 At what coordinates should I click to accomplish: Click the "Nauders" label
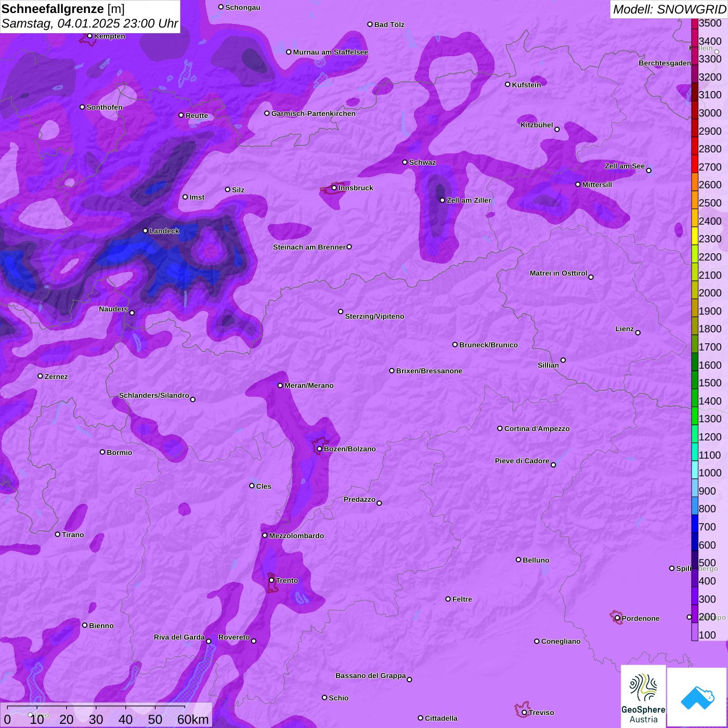113,309
